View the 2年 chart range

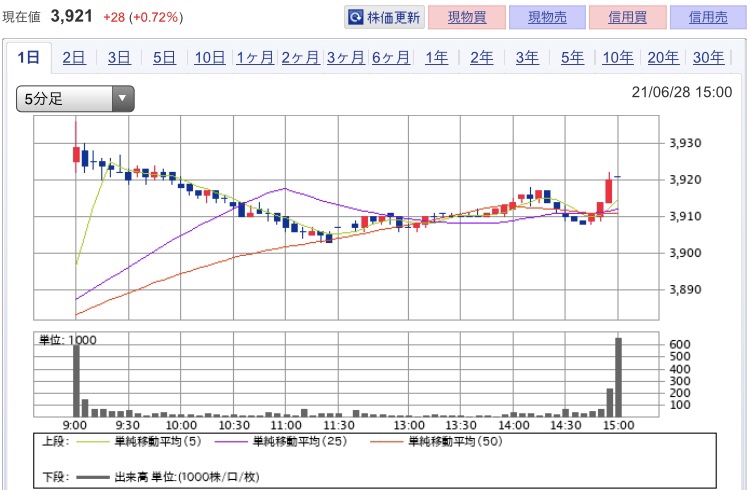point(482,58)
